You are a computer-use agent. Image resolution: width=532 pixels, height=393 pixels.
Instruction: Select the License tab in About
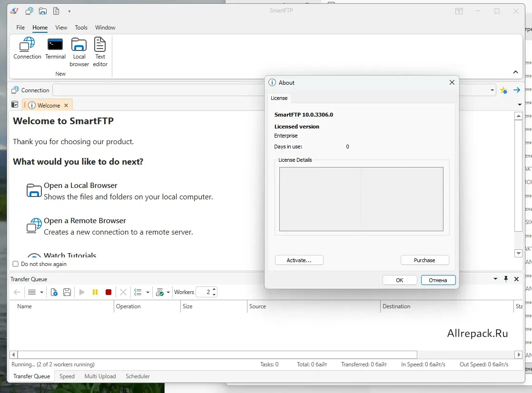279,98
